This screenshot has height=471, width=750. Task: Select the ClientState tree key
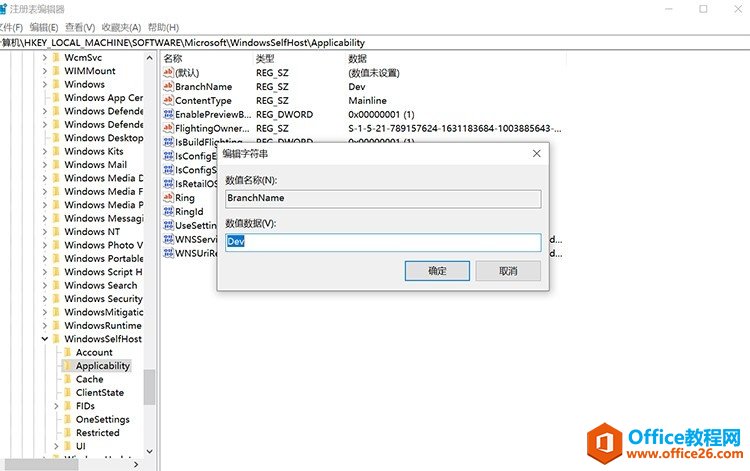click(99, 393)
